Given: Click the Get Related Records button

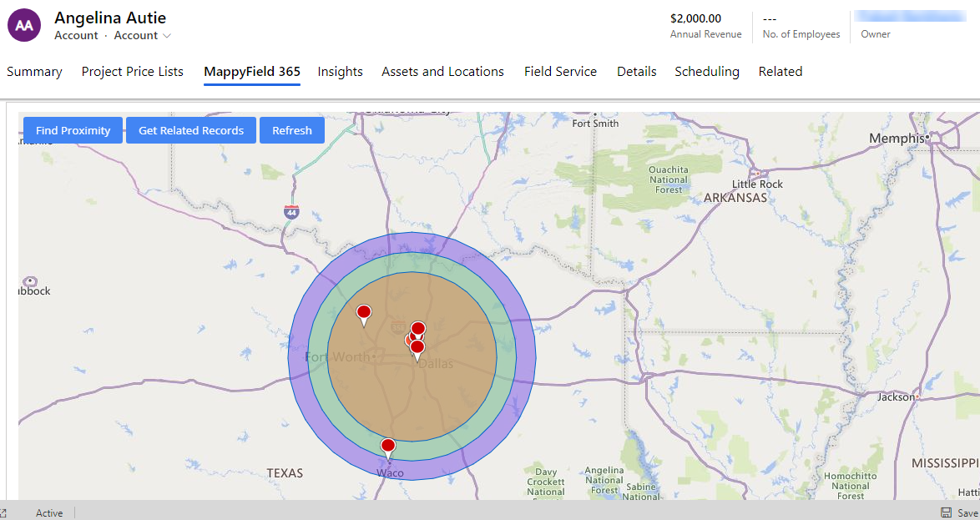Looking at the screenshot, I should (x=191, y=130).
